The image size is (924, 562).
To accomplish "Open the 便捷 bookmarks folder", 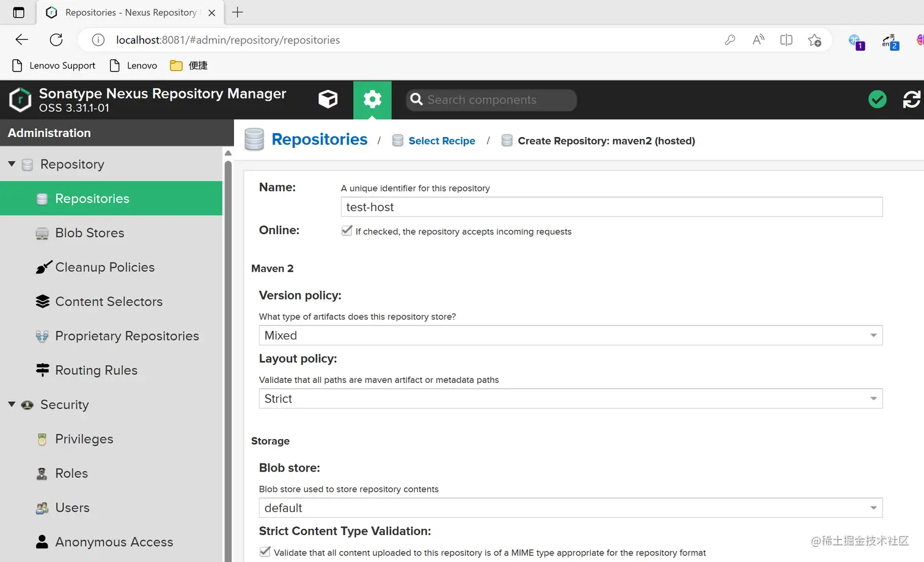I will [189, 65].
